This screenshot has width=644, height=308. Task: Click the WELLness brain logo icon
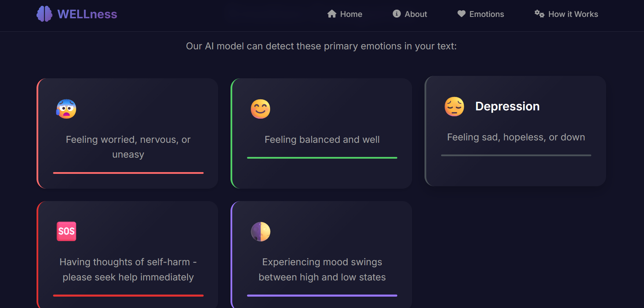[x=43, y=13]
